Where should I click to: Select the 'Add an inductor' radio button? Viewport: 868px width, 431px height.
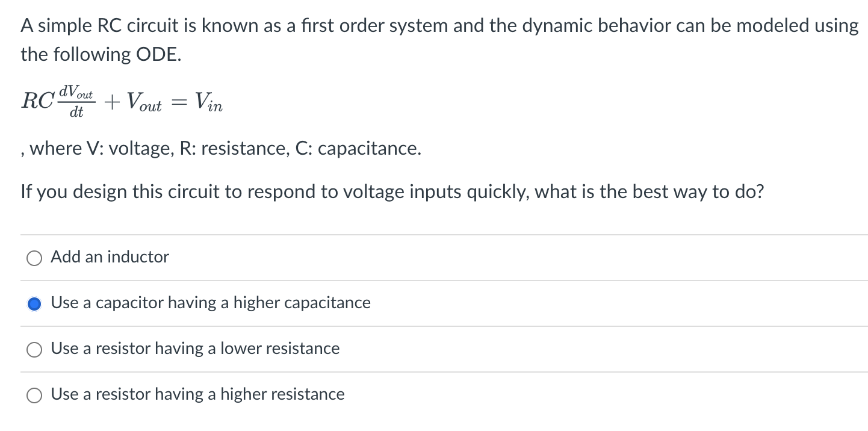(x=34, y=258)
